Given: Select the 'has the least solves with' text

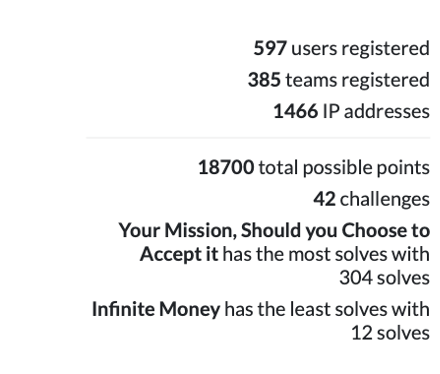Looking at the screenshot, I should click(327, 309).
